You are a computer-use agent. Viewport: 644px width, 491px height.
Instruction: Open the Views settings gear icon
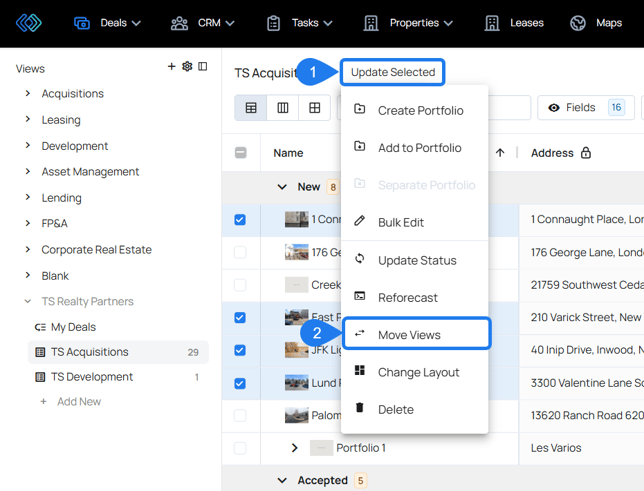click(x=187, y=67)
